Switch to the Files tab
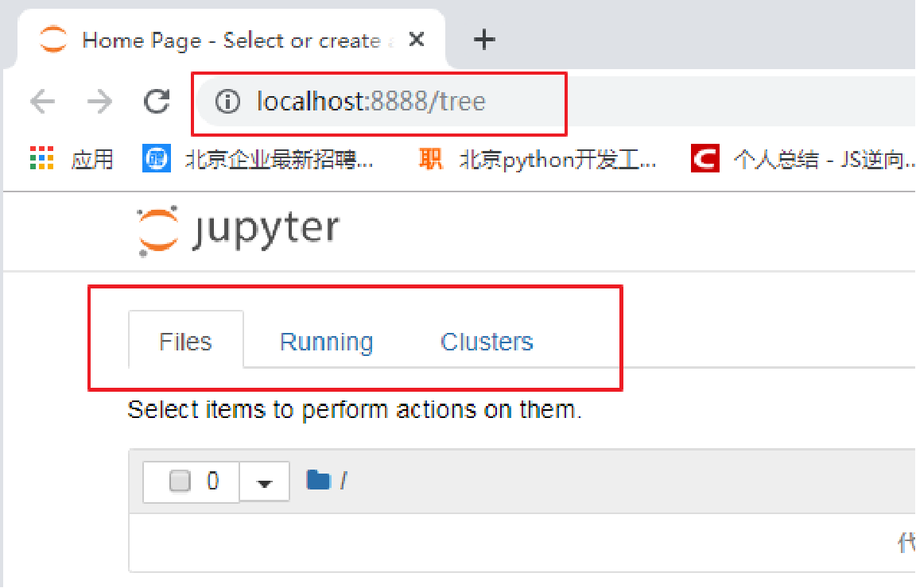916x588 pixels. tap(186, 341)
